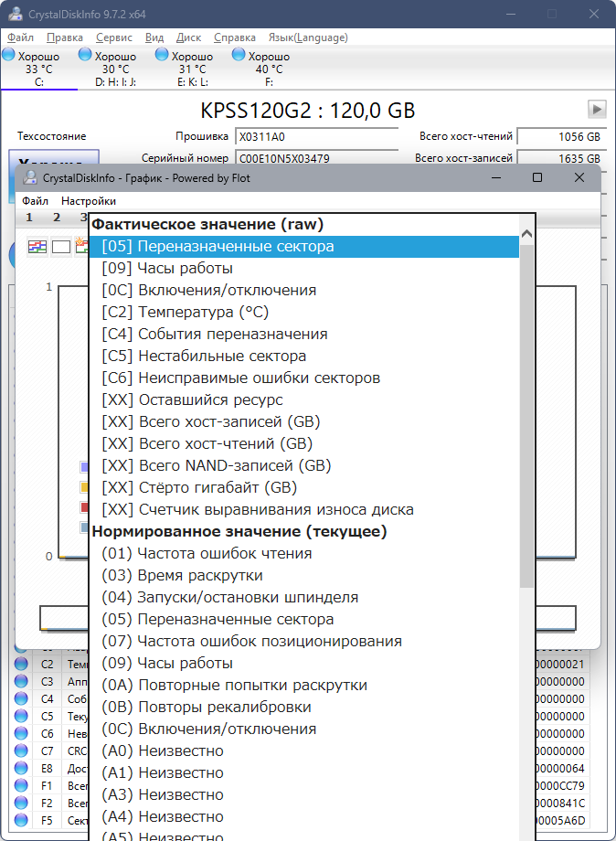This screenshot has width=616, height=841.
Task: Select normalized (05) Переназначенные сектора option
Action: click(x=304, y=620)
